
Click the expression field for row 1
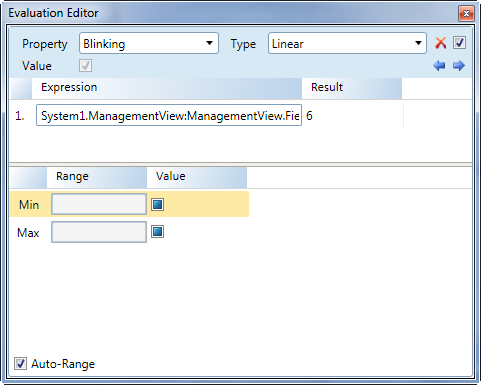(169, 115)
